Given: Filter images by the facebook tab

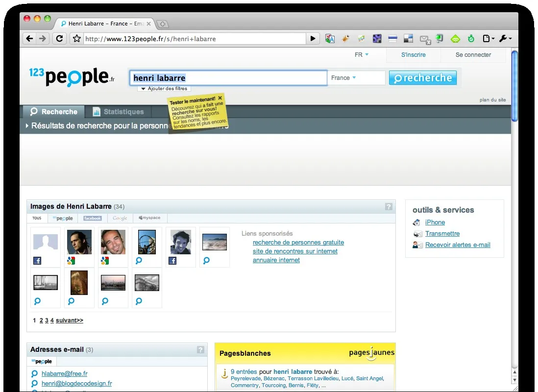Looking at the screenshot, I should pyautogui.click(x=93, y=219).
